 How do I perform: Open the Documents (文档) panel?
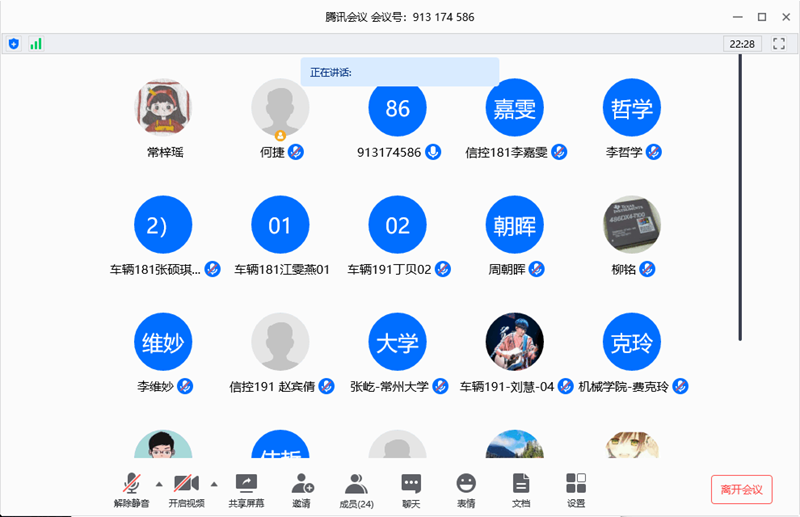click(x=520, y=489)
